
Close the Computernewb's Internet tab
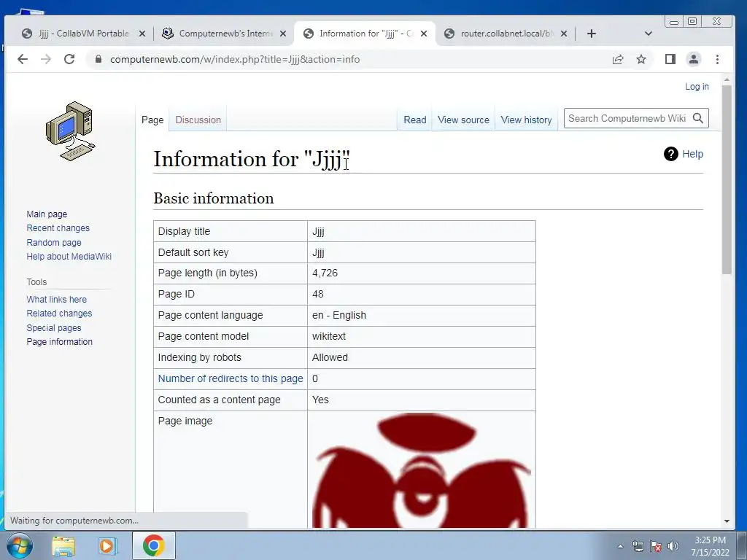(x=283, y=34)
